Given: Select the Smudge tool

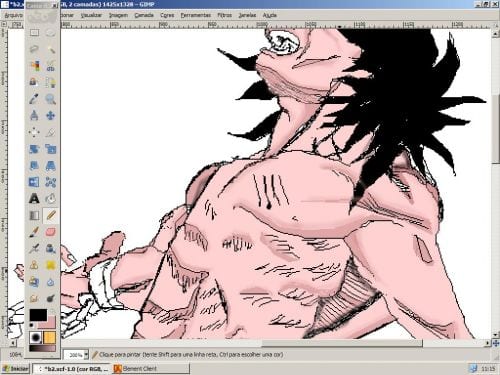Looking at the screenshot, I should coord(34,298).
